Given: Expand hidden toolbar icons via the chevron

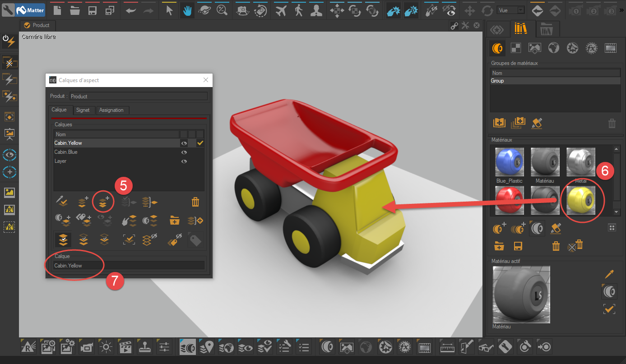Looking at the screenshot, I should point(622,10).
